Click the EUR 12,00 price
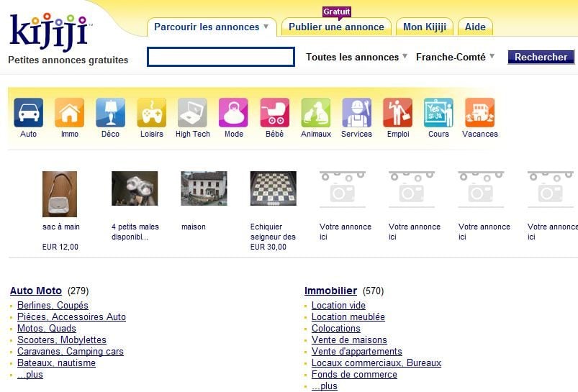 [x=60, y=247]
